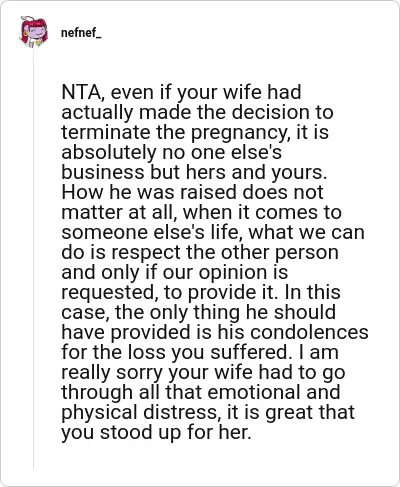Collapse the comment thread using the vertical line
400x487 pixels.
point(33,258)
